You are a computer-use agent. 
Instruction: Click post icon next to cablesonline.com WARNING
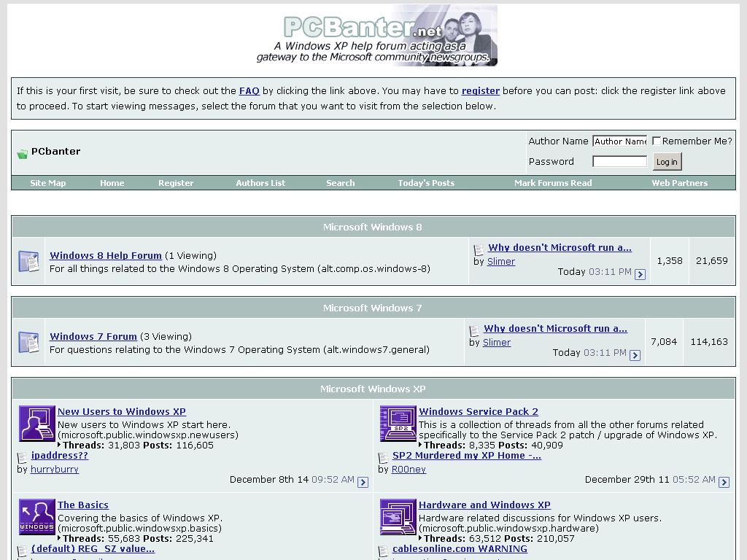383,551
